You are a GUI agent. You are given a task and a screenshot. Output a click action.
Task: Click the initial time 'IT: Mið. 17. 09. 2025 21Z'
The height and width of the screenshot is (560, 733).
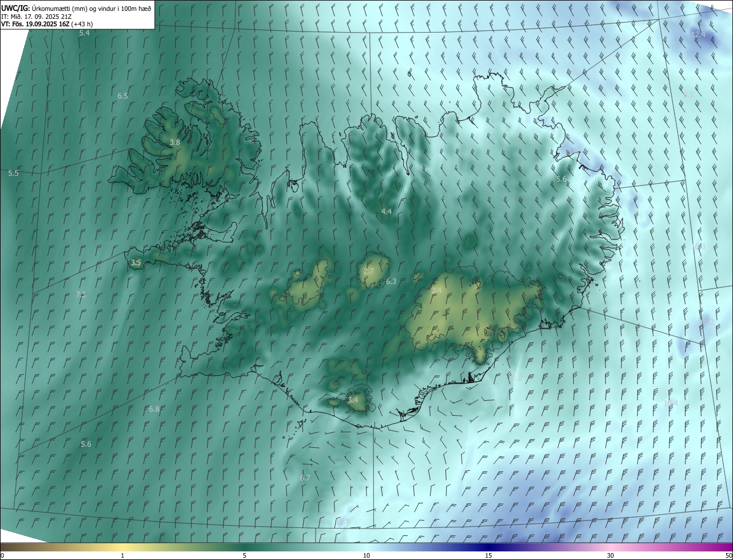pos(36,16)
